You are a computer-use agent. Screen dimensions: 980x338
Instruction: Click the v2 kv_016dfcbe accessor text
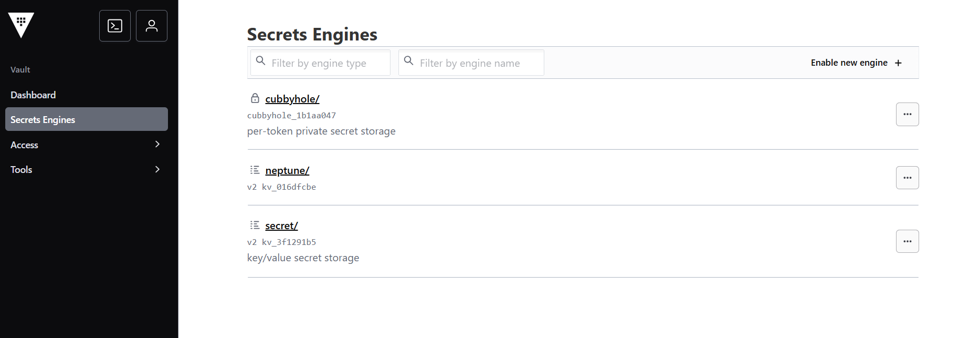coord(281,187)
